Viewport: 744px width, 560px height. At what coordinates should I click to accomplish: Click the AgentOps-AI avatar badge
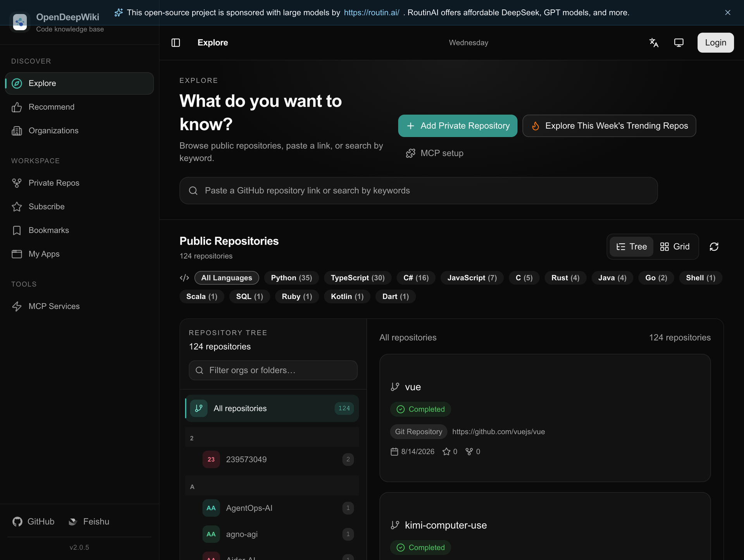point(211,508)
